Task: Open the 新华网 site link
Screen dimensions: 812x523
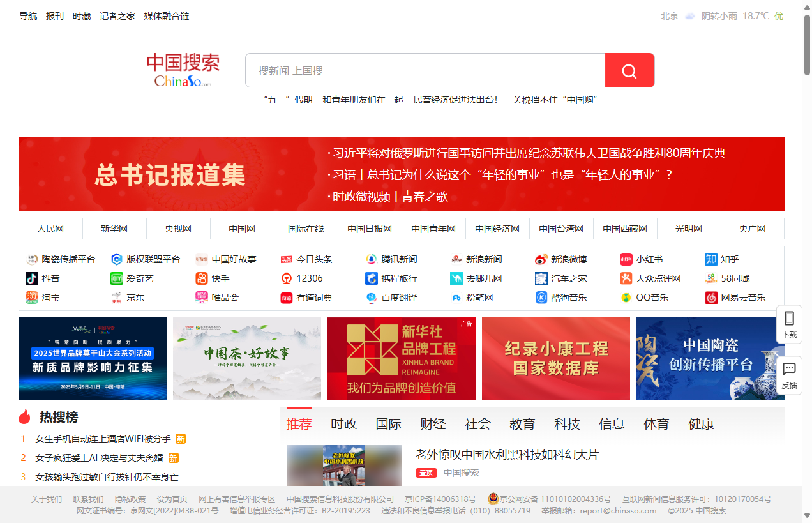Action: tap(114, 229)
